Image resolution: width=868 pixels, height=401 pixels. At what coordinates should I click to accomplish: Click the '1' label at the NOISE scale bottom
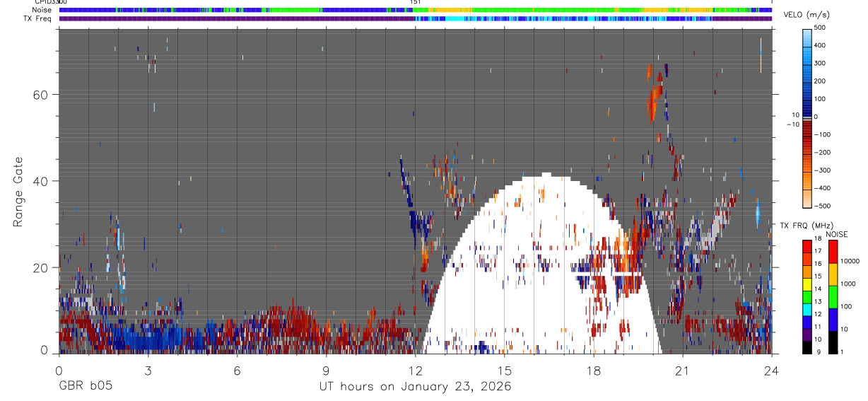click(x=842, y=351)
